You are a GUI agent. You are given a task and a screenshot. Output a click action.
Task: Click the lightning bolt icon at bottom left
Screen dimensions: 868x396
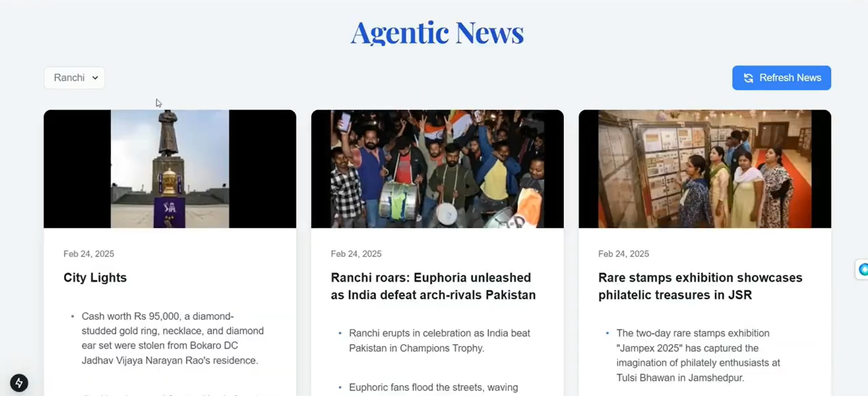(19, 383)
